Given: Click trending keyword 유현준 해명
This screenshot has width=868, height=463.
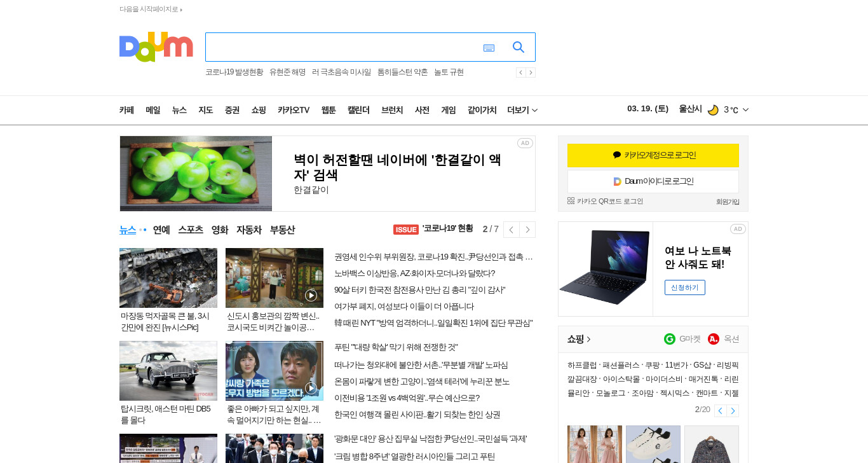Looking at the screenshot, I should tap(287, 73).
